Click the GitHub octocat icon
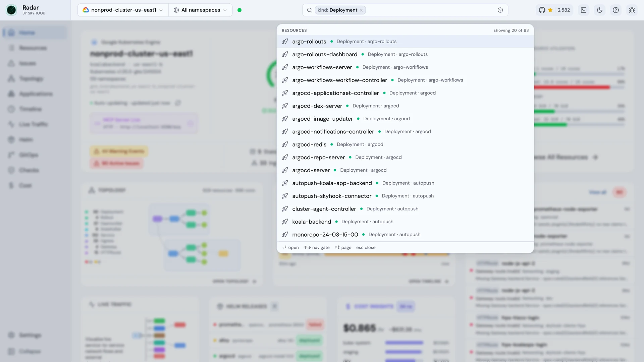This screenshot has width=644, height=362. pyautogui.click(x=542, y=10)
